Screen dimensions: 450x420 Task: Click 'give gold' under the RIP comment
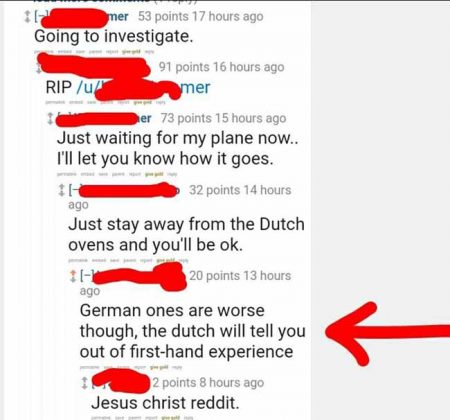142,103
